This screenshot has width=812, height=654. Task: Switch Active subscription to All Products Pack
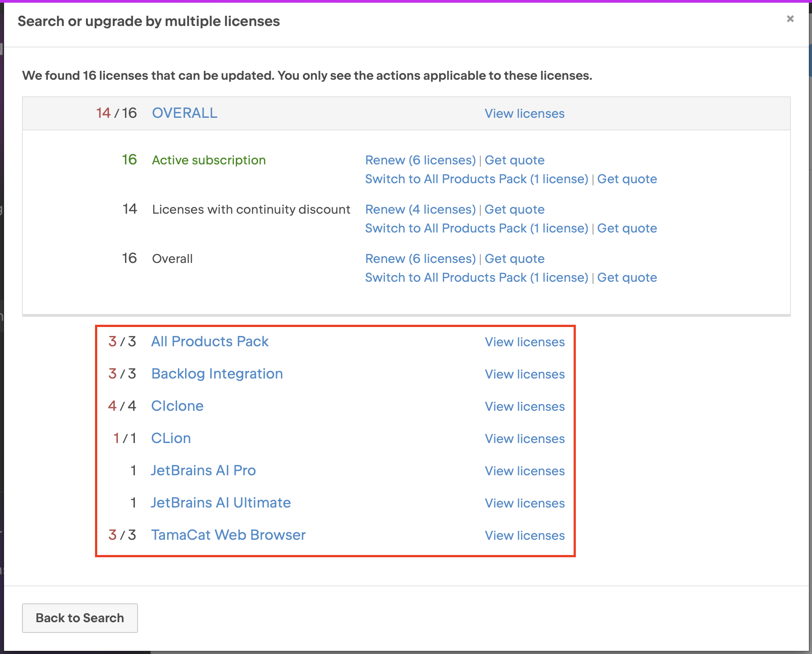pos(476,179)
